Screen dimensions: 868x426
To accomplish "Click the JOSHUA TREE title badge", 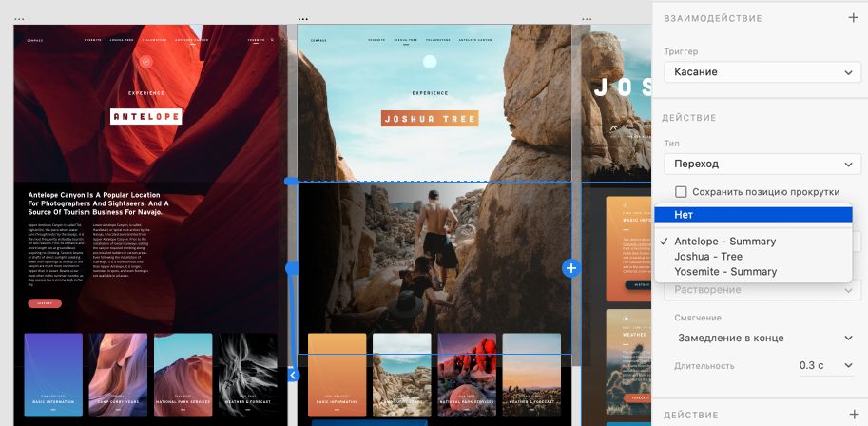I will [x=430, y=119].
